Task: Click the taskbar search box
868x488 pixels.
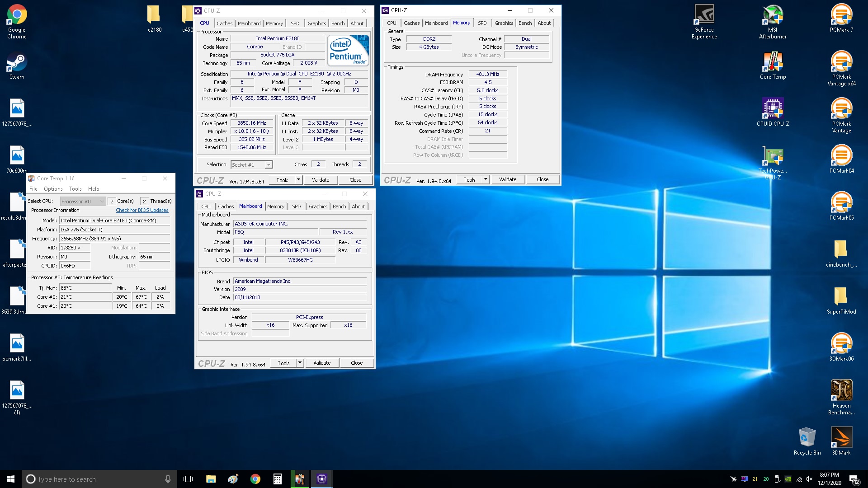Action: tap(99, 479)
